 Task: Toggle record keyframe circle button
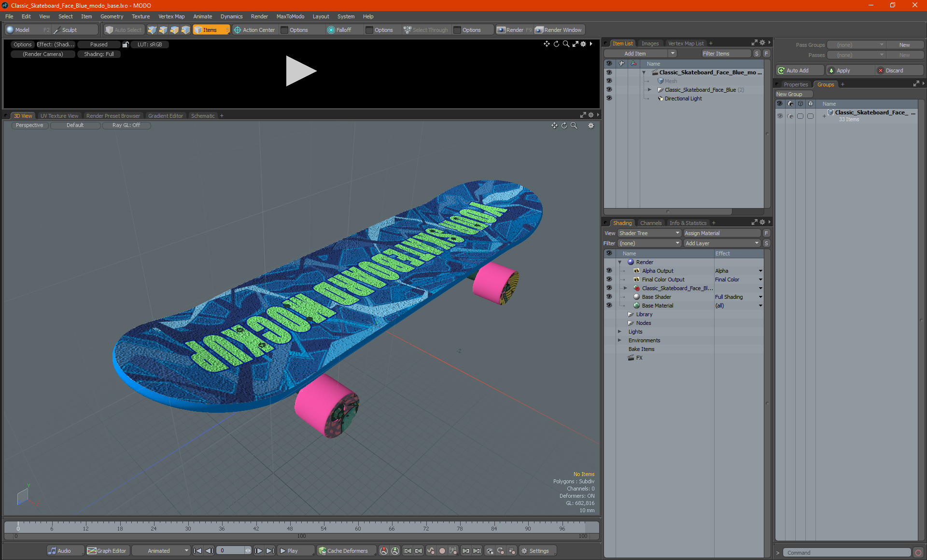442,551
